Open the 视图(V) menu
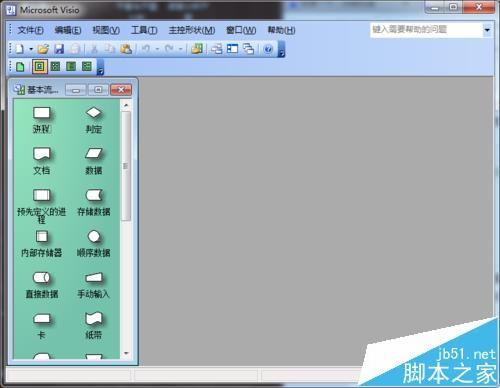The width and height of the screenshot is (500, 388). (106, 30)
